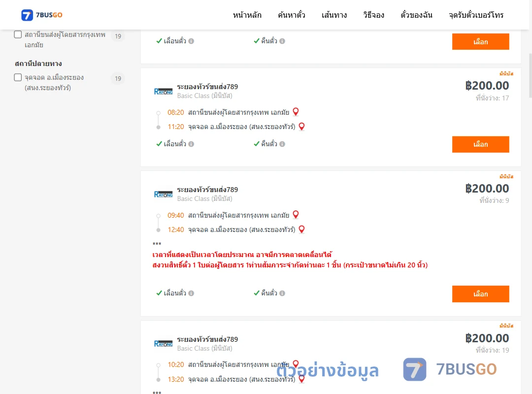
Task: Click เลื่อนตั๋ว info icon on 08:20 trip
Action: tap(191, 144)
